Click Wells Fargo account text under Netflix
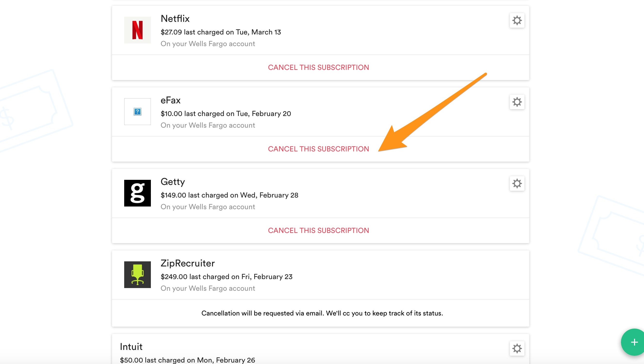The height and width of the screenshot is (364, 644). coord(208,44)
